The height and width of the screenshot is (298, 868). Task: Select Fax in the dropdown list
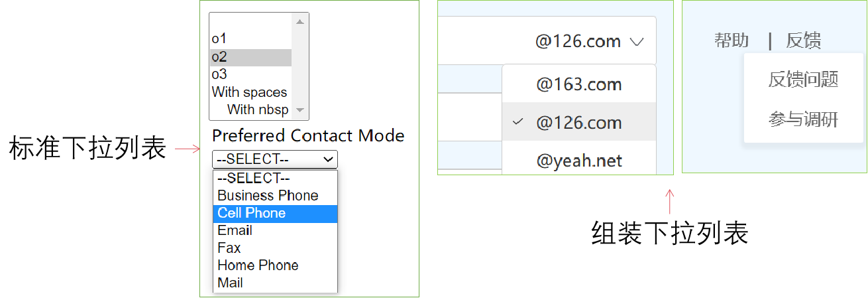pyautogui.click(x=229, y=248)
